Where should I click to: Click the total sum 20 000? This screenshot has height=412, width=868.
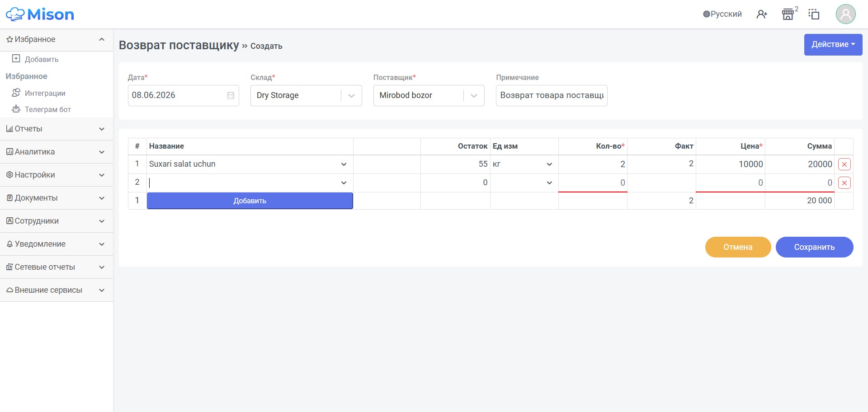pos(819,201)
